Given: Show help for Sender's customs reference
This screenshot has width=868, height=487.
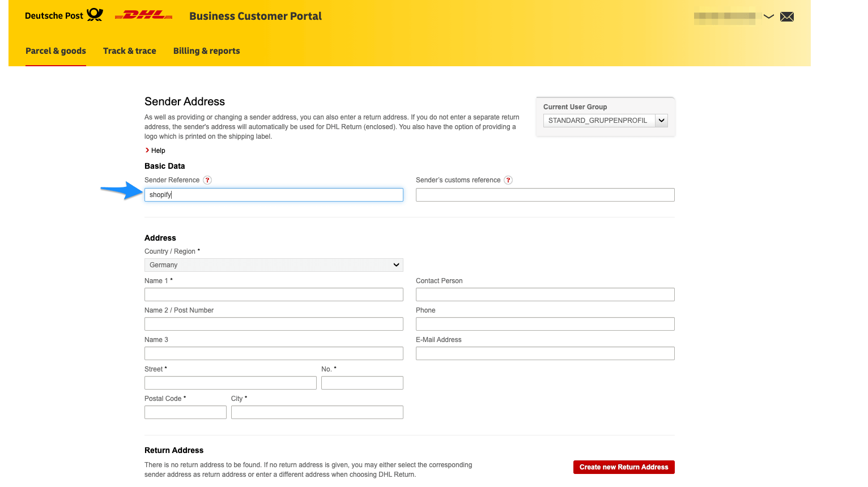Looking at the screenshot, I should click(508, 180).
